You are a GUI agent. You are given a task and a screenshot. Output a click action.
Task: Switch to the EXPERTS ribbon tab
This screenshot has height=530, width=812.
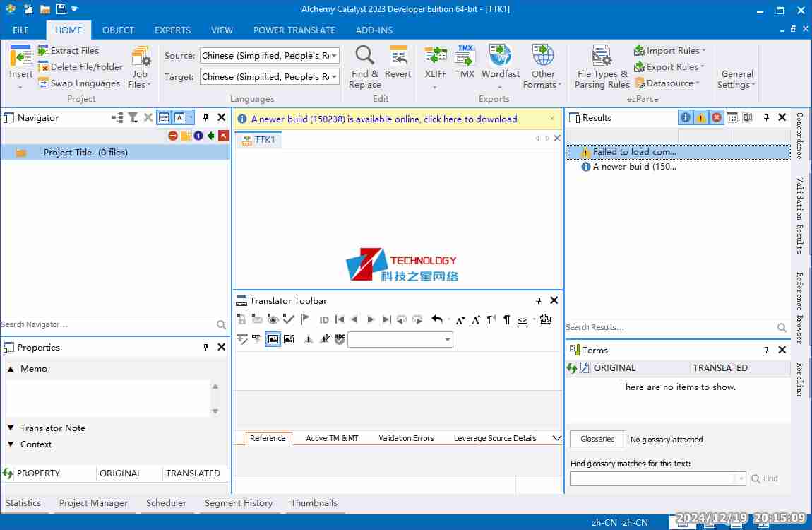pyautogui.click(x=172, y=30)
